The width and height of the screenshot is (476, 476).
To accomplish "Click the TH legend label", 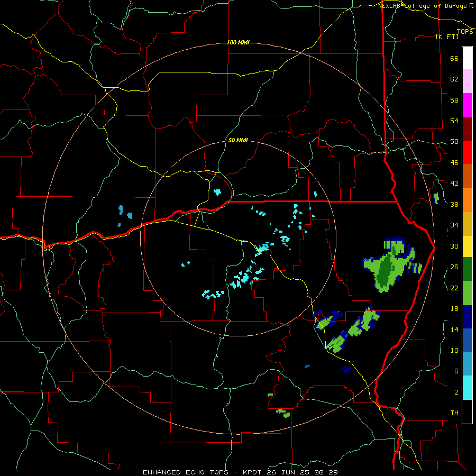I will (x=454, y=413).
